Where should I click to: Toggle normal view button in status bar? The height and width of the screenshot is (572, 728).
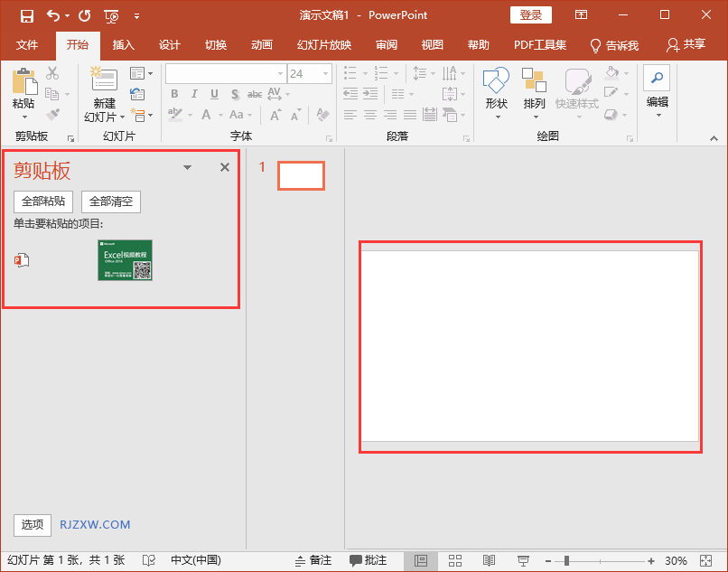420,561
